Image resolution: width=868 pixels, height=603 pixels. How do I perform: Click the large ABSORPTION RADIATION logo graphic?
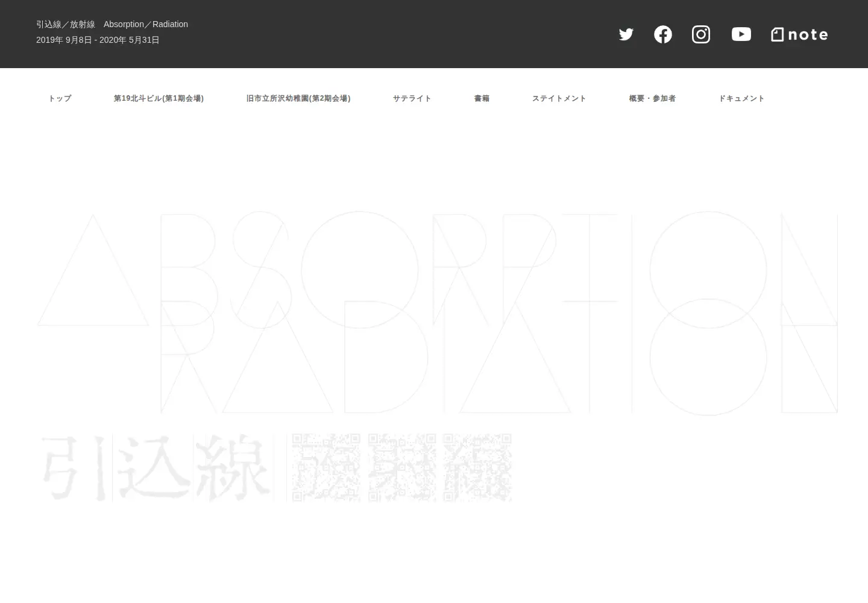click(438, 313)
